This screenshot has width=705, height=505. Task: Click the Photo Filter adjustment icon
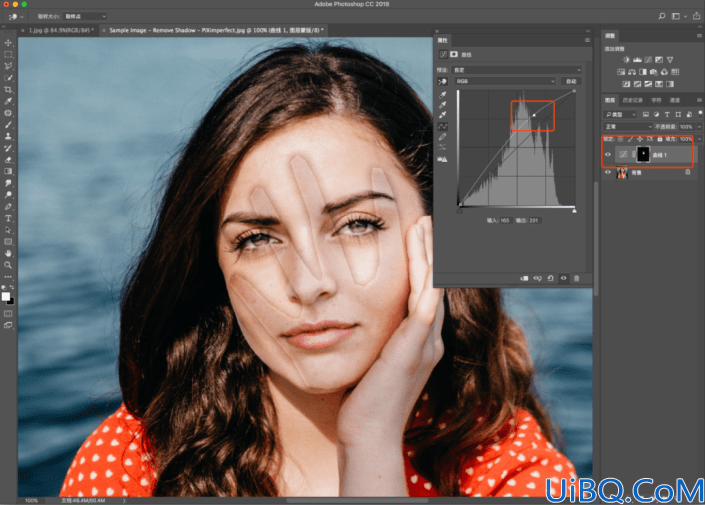pos(654,72)
